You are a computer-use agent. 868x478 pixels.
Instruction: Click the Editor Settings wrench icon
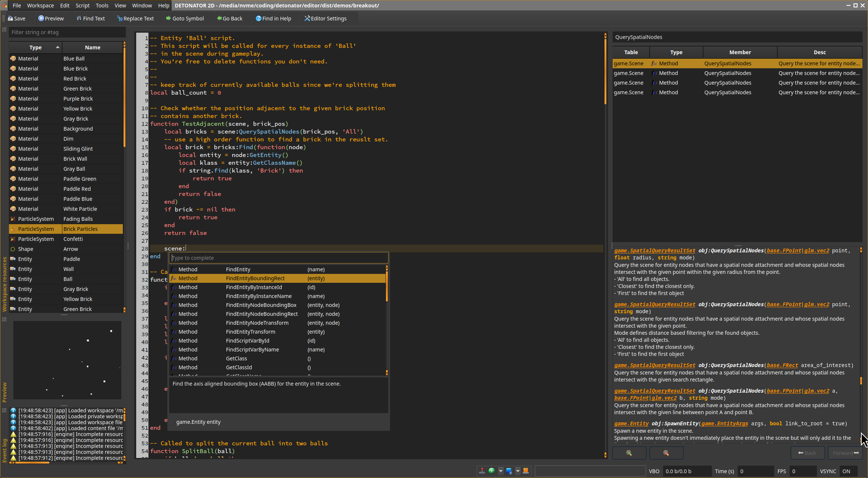coord(307,19)
